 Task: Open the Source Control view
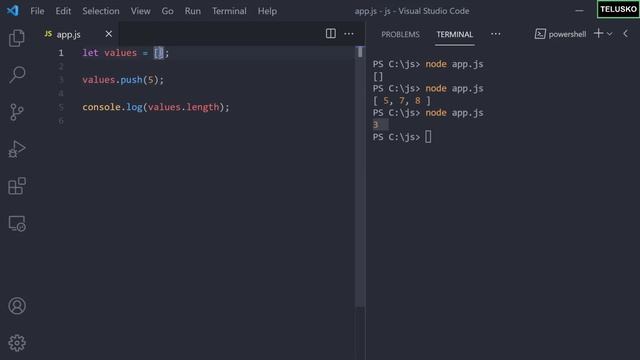click(17, 112)
